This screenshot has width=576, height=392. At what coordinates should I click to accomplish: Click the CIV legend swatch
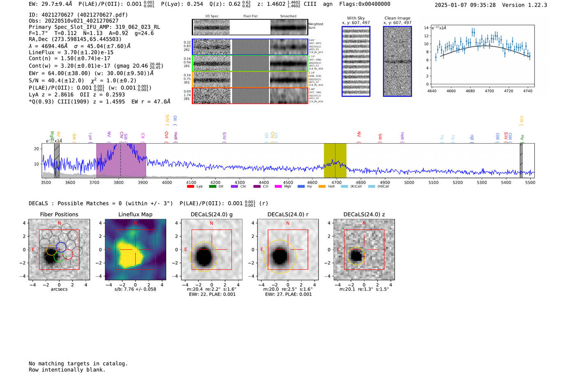[x=235, y=186]
